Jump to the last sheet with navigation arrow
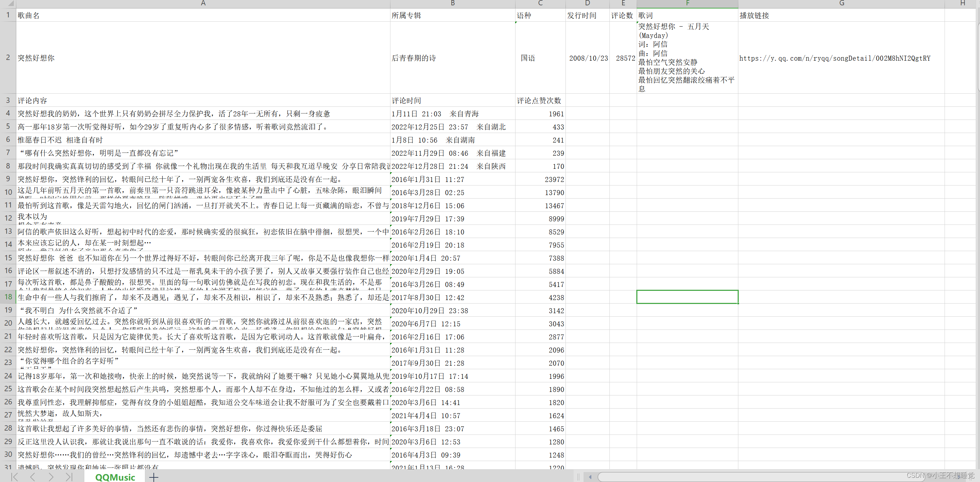This screenshot has width=980, height=482. [x=69, y=477]
